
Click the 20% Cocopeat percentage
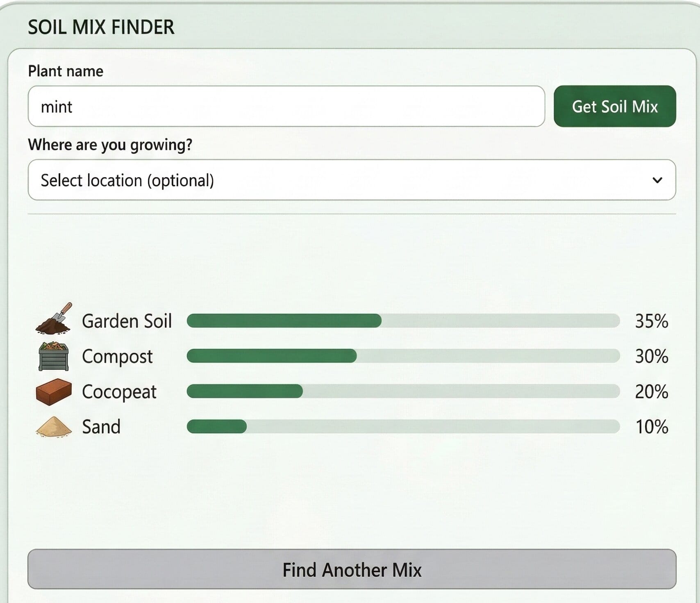(x=651, y=392)
